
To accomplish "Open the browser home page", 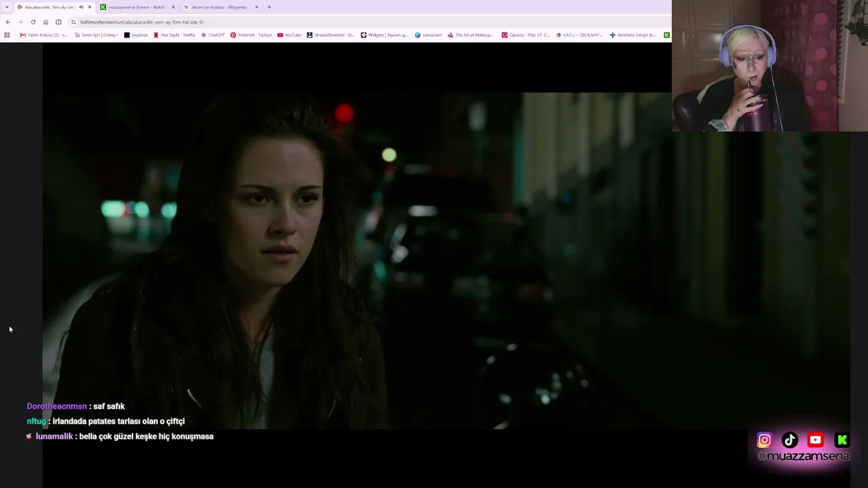I will coord(45,22).
